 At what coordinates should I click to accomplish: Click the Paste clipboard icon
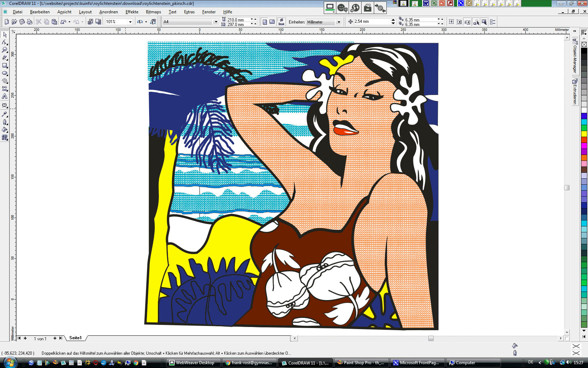(x=54, y=22)
